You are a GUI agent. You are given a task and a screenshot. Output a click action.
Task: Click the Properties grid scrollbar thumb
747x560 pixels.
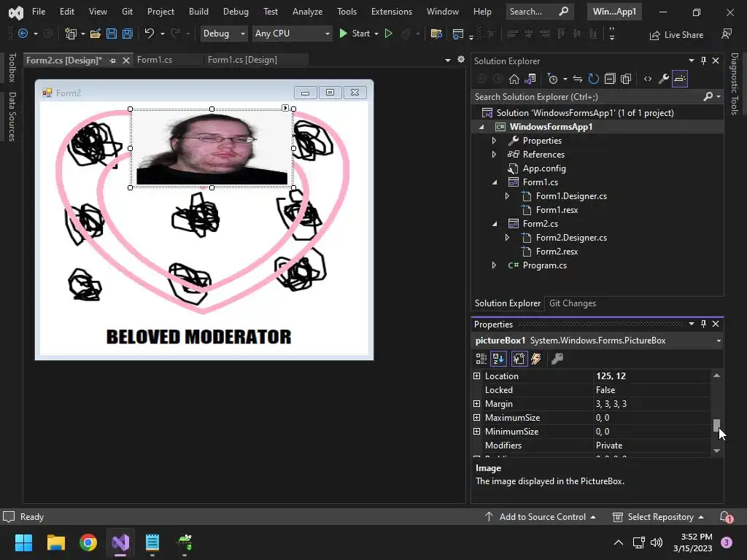click(x=716, y=425)
